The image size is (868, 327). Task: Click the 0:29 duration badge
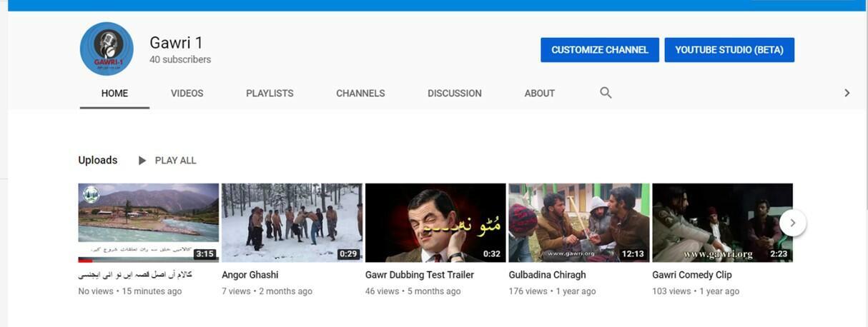(x=348, y=253)
